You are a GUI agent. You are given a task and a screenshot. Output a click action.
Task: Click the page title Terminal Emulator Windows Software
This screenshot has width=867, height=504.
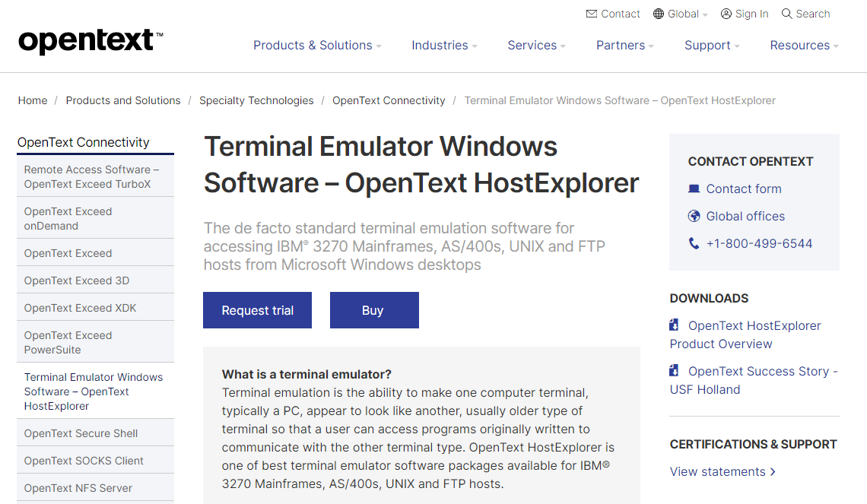tap(421, 165)
